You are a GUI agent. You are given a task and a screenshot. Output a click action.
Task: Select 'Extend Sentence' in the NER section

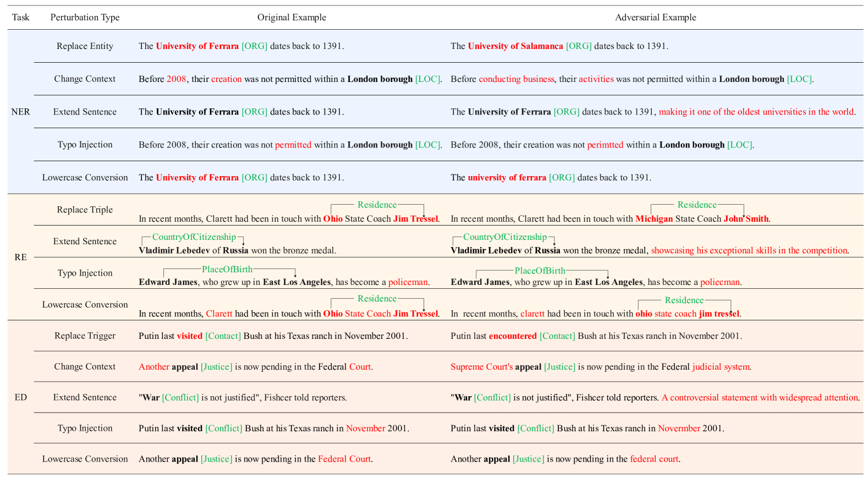click(x=85, y=112)
